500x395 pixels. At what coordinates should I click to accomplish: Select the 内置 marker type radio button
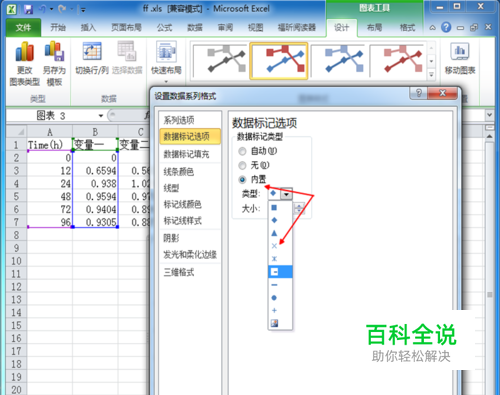242,180
